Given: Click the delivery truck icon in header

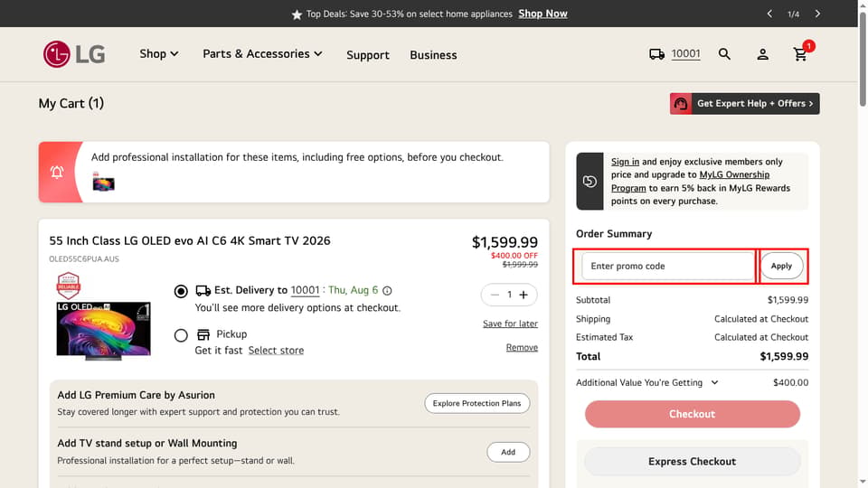Looking at the screenshot, I should 656,54.
